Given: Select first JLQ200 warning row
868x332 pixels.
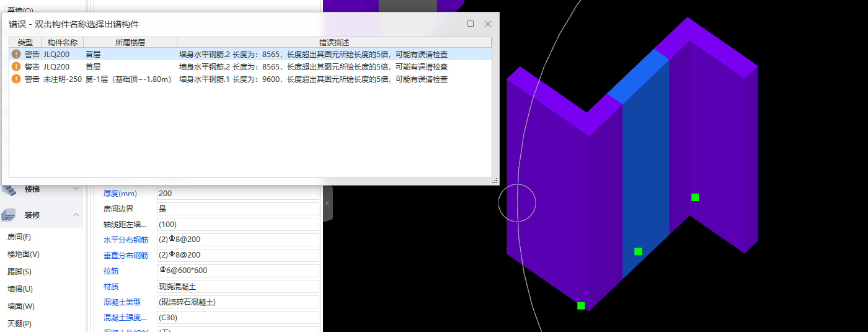Looking at the screenshot, I should [250, 54].
